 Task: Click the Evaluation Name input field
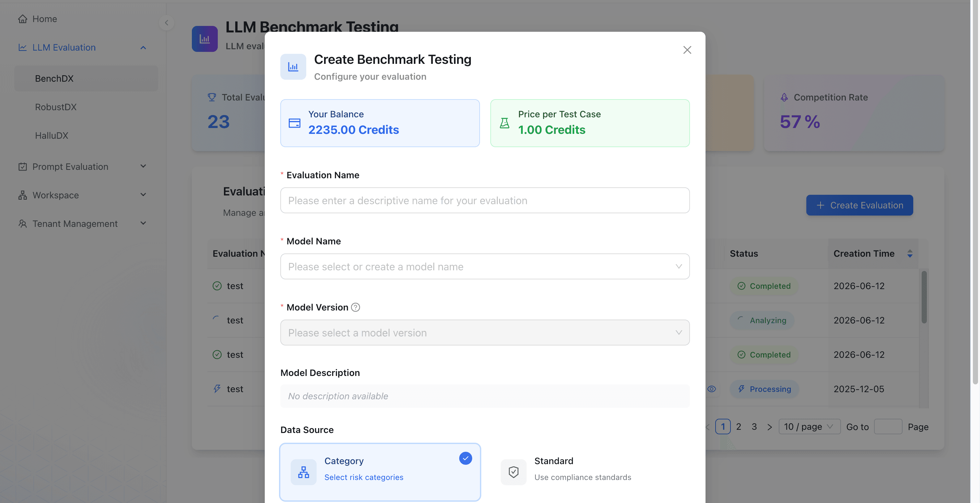click(485, 200)
